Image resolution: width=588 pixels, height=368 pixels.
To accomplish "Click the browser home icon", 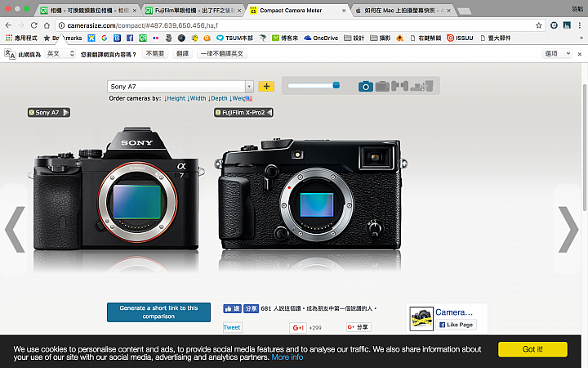I will tap(47, 25).
